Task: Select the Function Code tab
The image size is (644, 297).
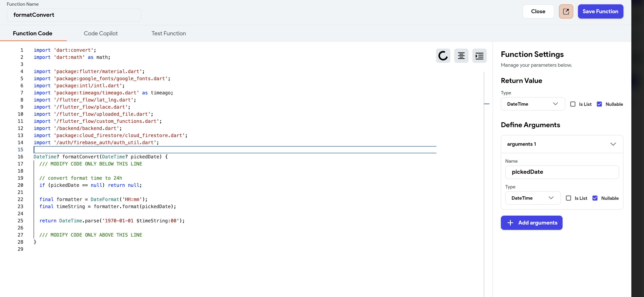Action: (x=32, y=34)
